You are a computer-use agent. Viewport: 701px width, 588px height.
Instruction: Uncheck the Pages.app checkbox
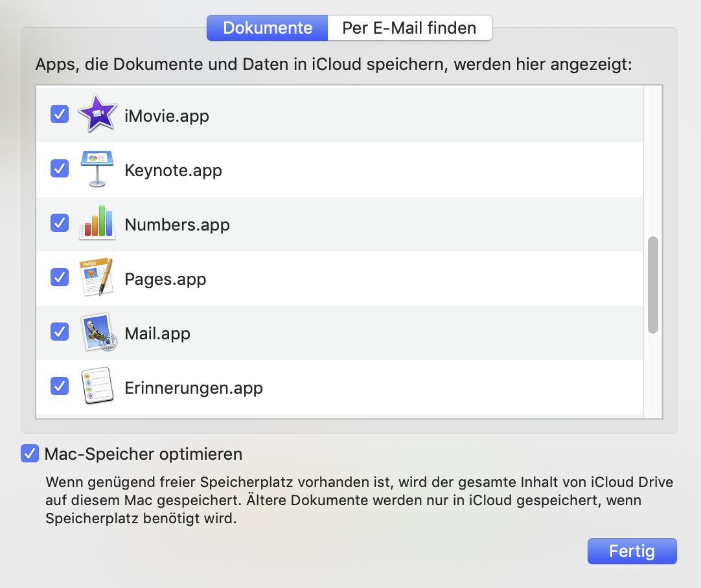60,278
